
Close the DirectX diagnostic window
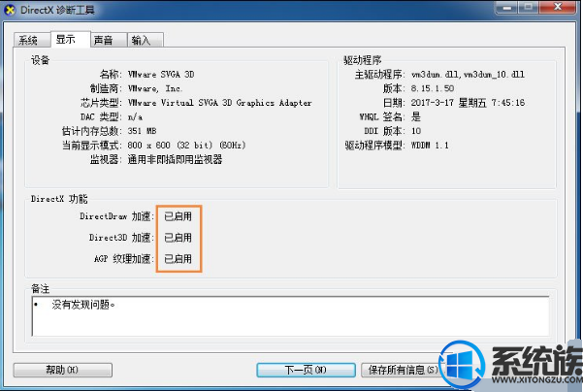559,7
